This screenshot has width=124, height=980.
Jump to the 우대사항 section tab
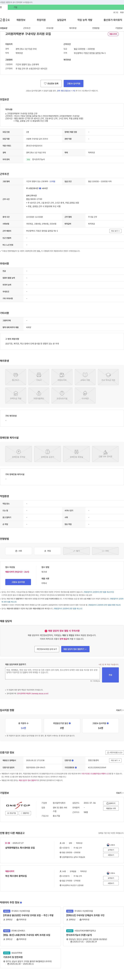pyautogui.click(x=50, y=28)
